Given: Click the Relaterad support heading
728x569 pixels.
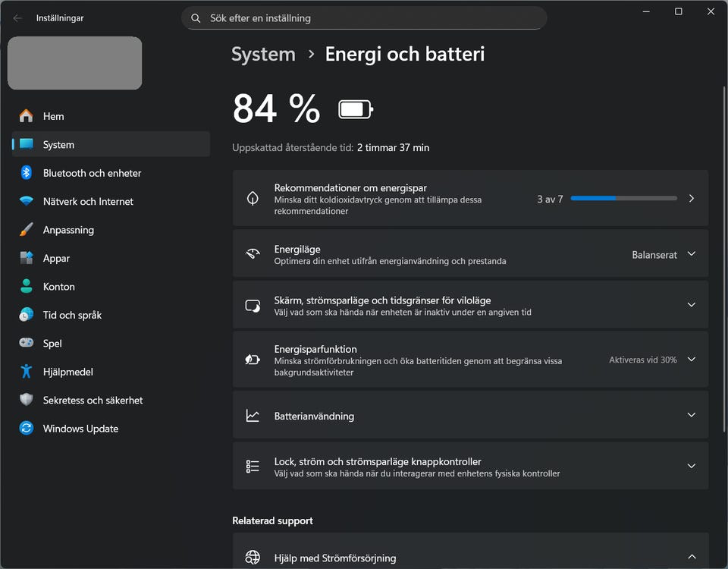Looking at the screenshot, I should [x=272, y=520].
